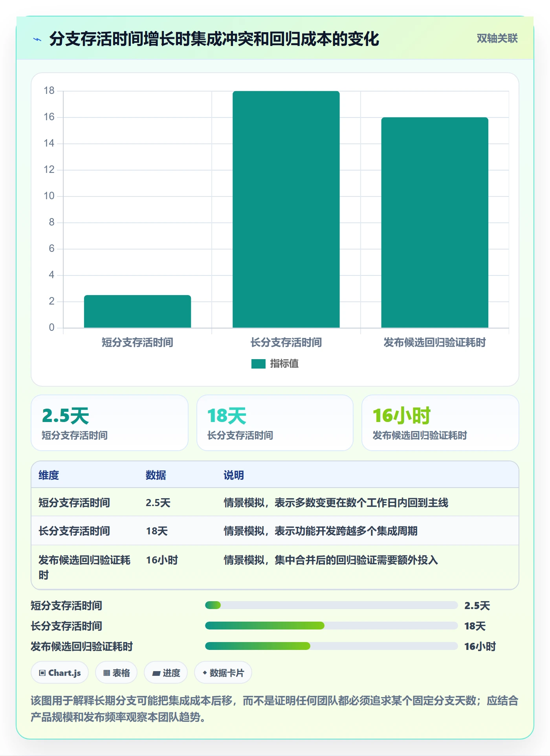
Task: Click the 进度 tag chip
Action: pyautogui.click(x=166, y=673)
